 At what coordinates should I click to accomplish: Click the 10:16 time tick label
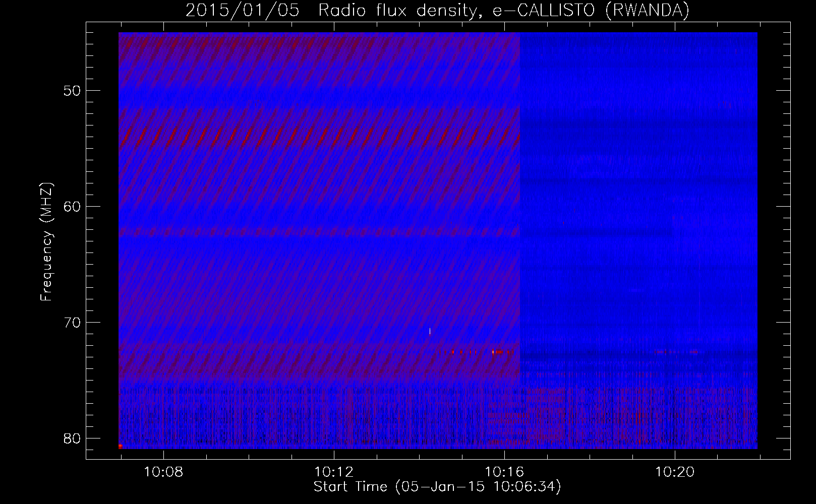tap(504, 472)
